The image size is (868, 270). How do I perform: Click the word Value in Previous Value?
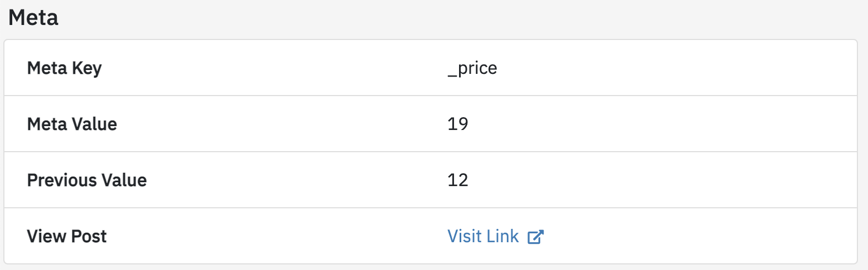(122, 180)
